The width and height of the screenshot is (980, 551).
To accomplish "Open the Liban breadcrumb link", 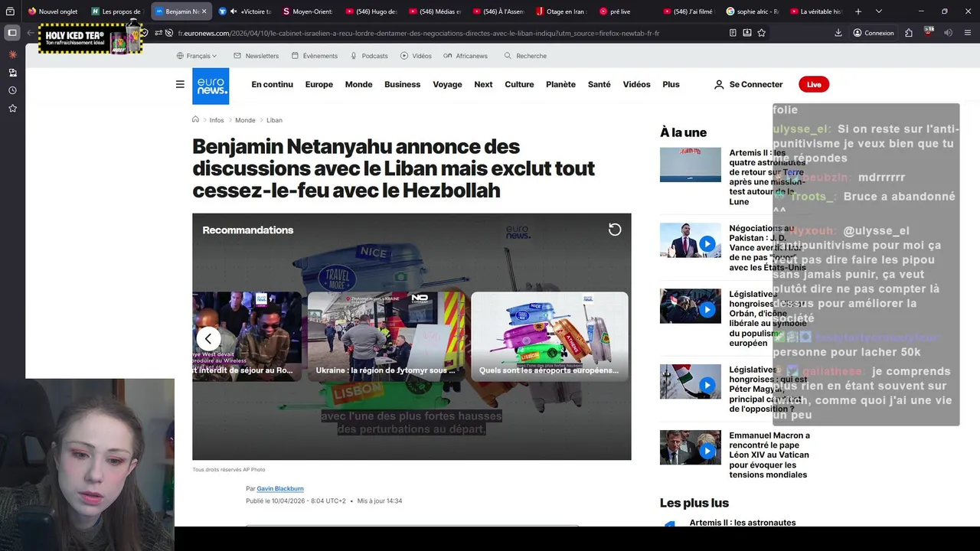I will tap(274, 120).
